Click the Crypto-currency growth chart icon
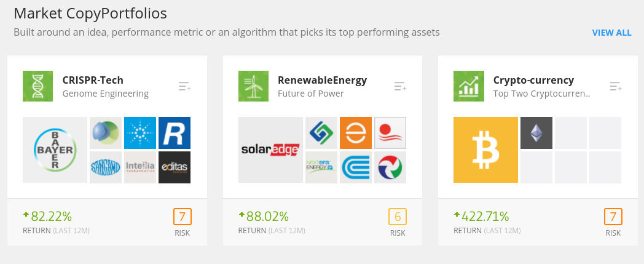 tap(469, 86)
